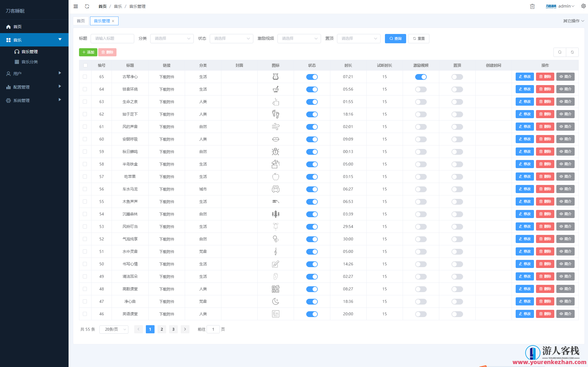Click the moon icon in row 47
The height and width of the screenshot is (367, 588).
point(275,301)
